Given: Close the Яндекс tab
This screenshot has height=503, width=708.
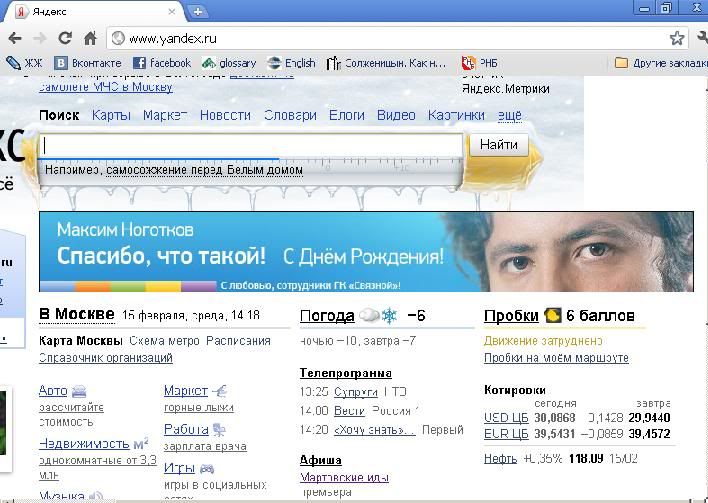Looking at the screenshot, I should (172, 12).
